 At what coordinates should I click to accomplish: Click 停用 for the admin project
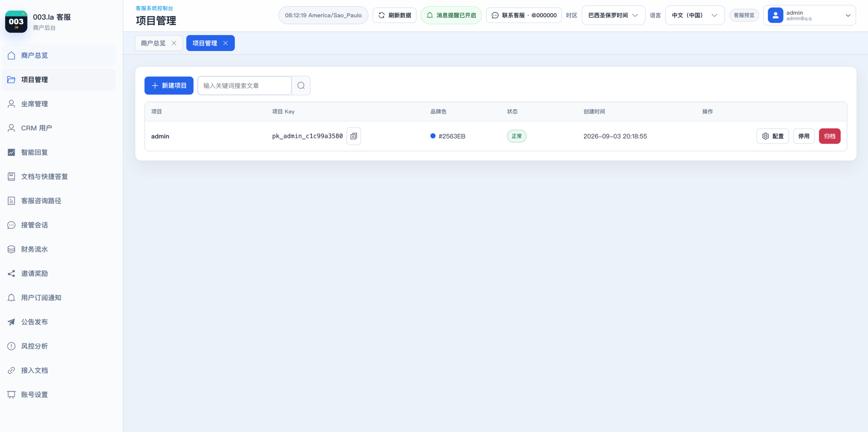coord(804,136)
